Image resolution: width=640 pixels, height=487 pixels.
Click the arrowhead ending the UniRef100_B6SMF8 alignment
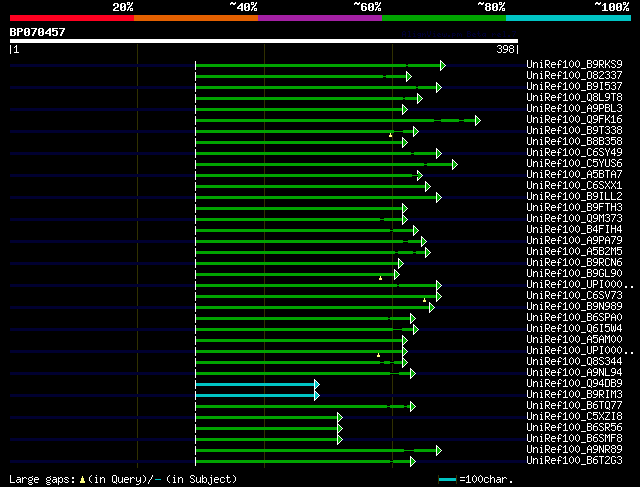(x=340, y=440)
